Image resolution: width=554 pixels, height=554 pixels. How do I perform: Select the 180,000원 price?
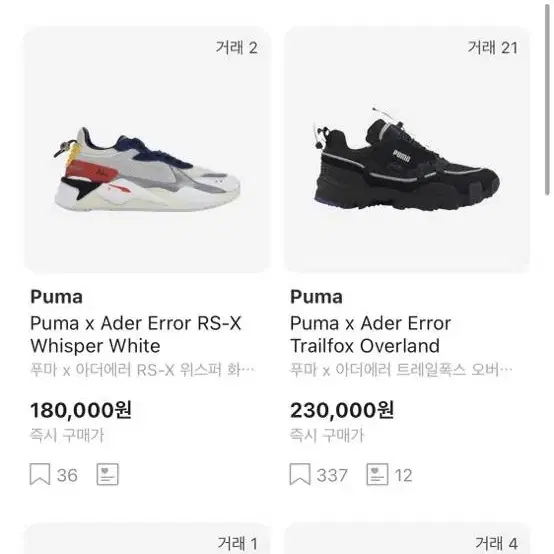point(81,410)
